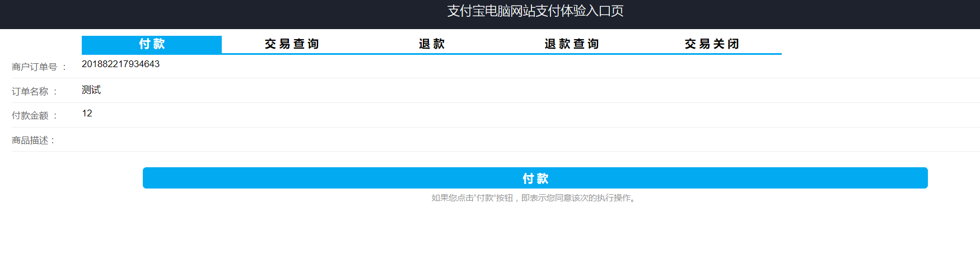Open the 交易关闭 tab
The height and width of the screenshot is (273, 980).
[712, 44]
